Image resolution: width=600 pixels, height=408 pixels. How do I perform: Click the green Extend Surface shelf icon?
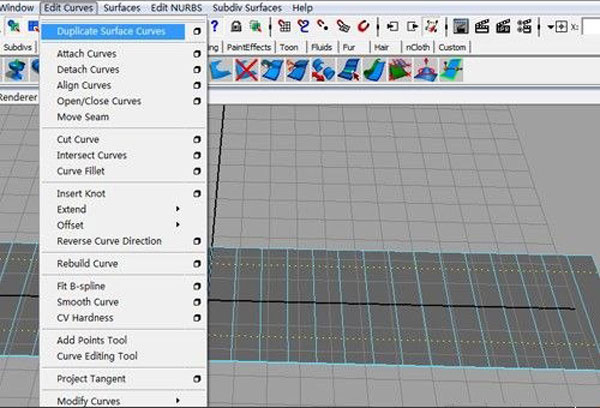coord(374,70)
